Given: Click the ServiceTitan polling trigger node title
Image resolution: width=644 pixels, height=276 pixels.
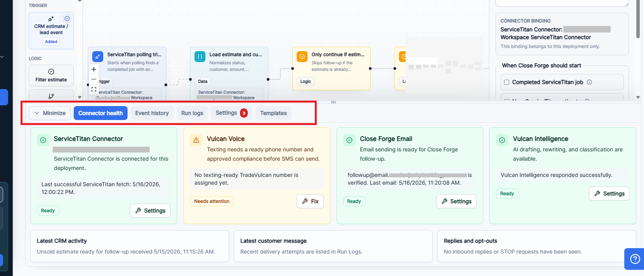Looking at the screenshot, I should (x=134, y=55).
